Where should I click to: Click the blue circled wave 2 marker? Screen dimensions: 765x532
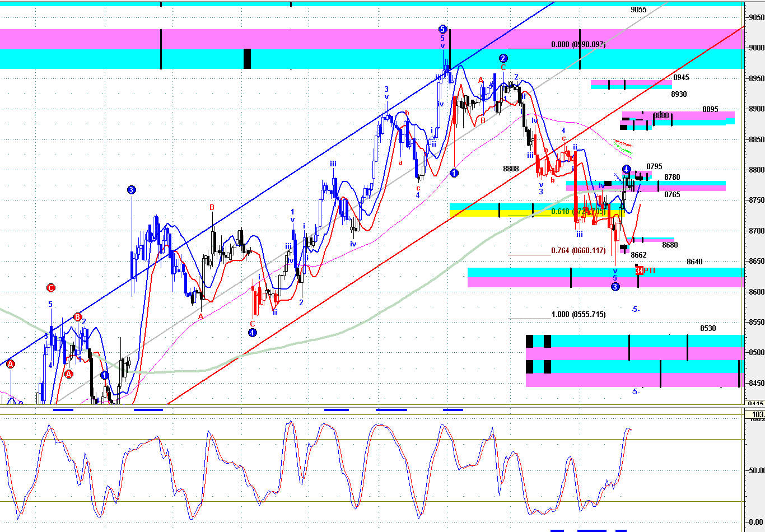click(x=503, y=58)
